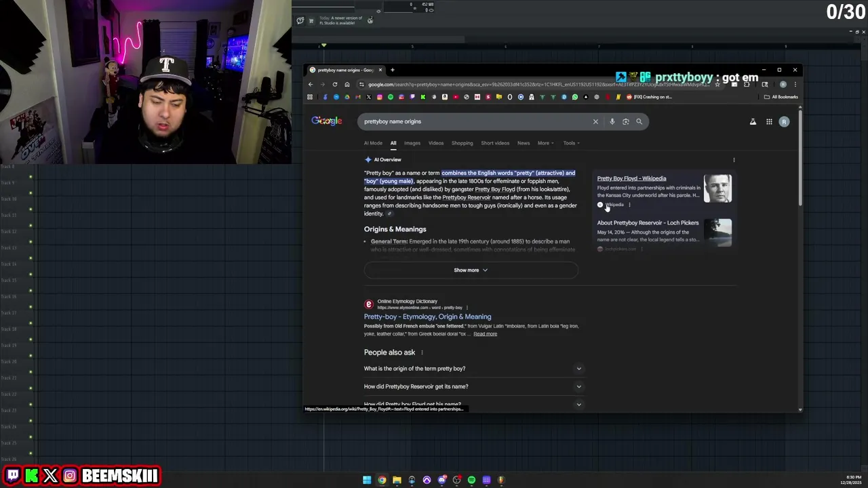Expand AI Overview with Show more
Image resolution: width=868 pixels, height=488 pixels.
[x=471, y=270]
